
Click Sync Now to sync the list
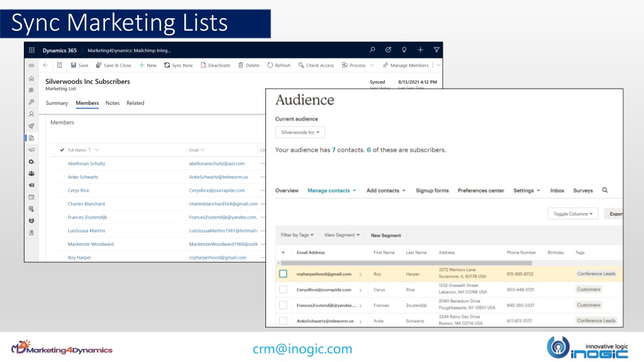(x=178, y=65)
